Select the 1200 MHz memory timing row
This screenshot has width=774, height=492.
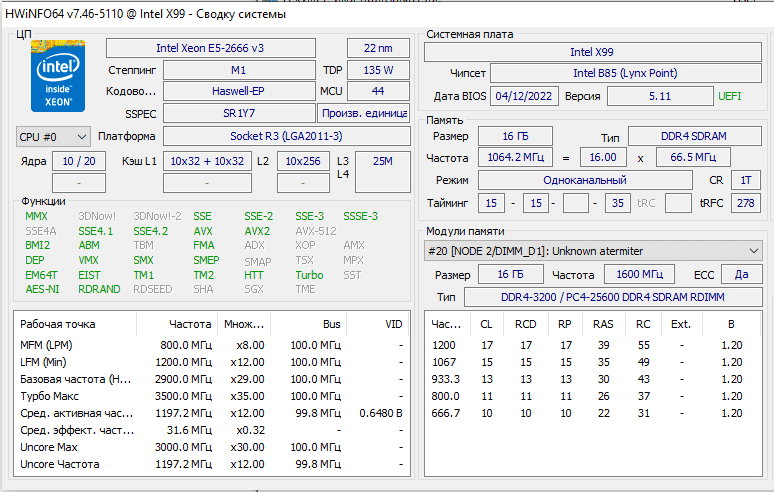pos(590,345)
